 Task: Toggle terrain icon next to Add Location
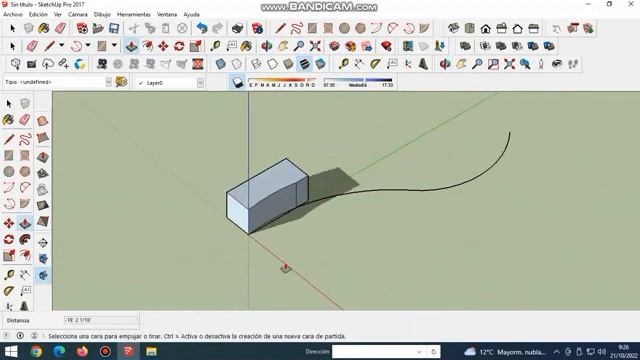[424, 46]
